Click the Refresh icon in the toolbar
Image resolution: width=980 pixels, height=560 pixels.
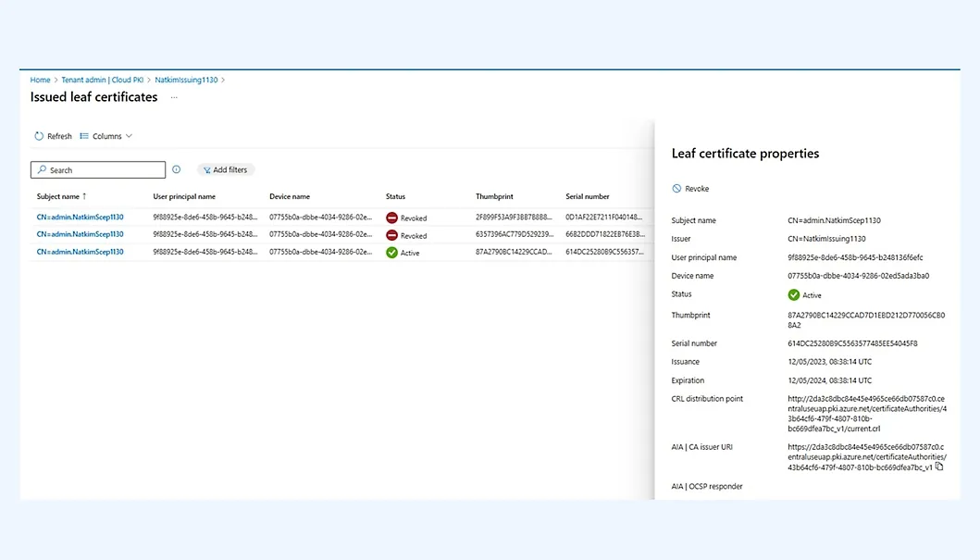point(39,136)
